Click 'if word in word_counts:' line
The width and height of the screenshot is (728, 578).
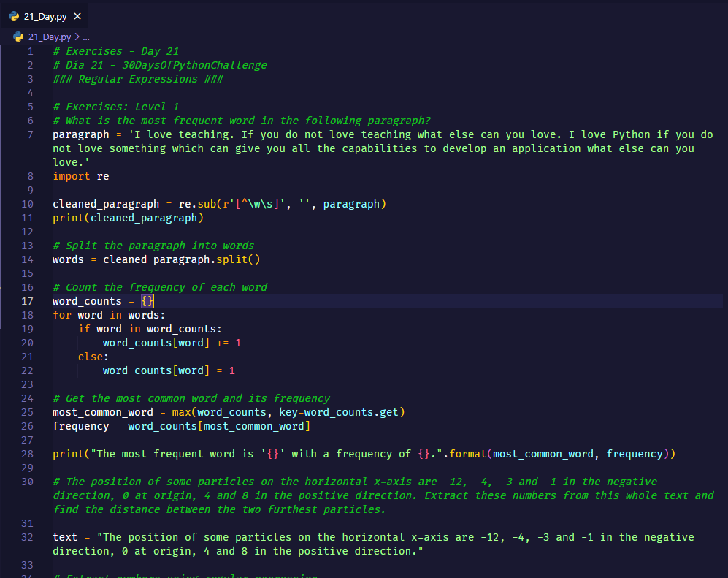pos(150,329)
